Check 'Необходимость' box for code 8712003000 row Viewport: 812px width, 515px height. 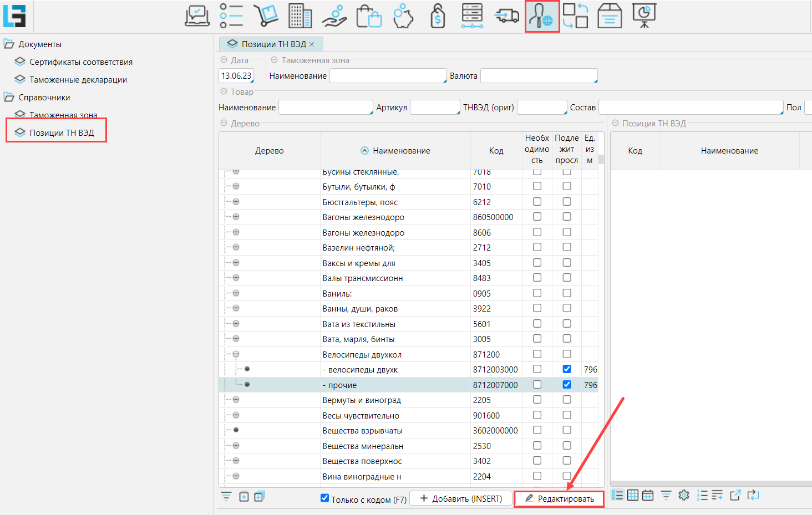537,369
